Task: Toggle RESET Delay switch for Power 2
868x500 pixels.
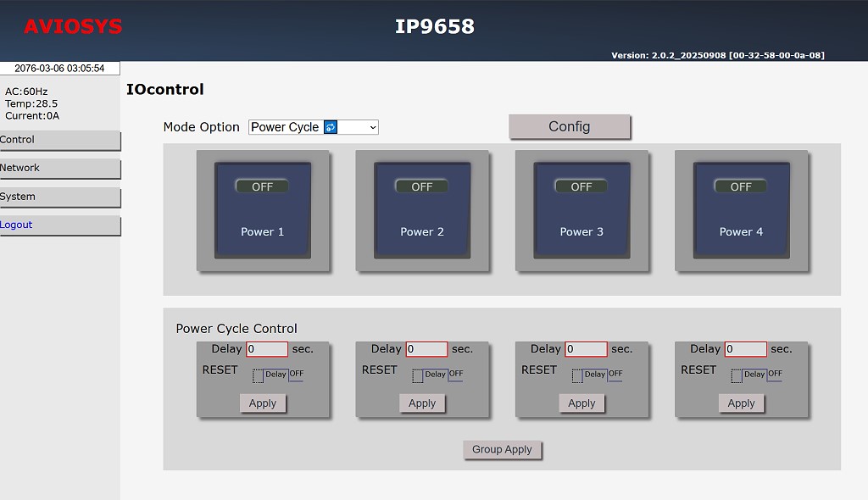Action: (x=437, y=375)
